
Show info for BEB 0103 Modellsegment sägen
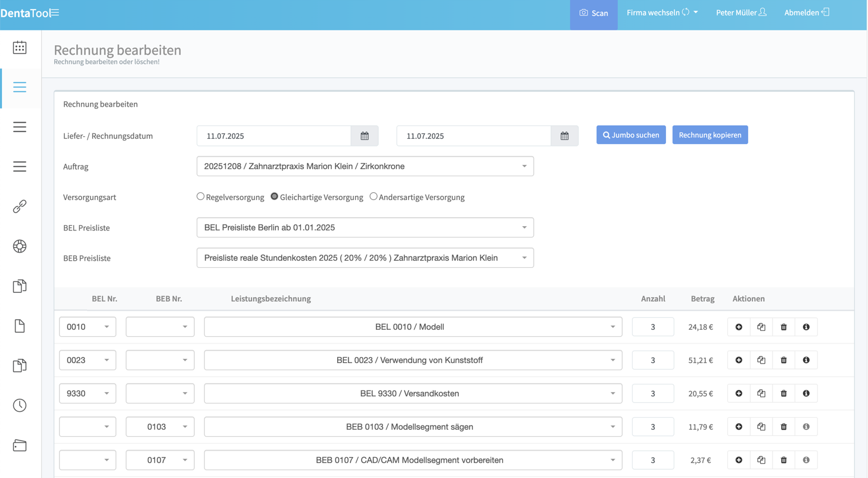pos(806,427)
